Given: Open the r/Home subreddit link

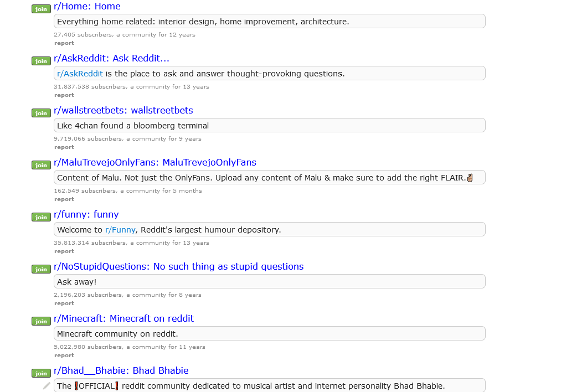Looking at the screenshot, I should [87, 6].
